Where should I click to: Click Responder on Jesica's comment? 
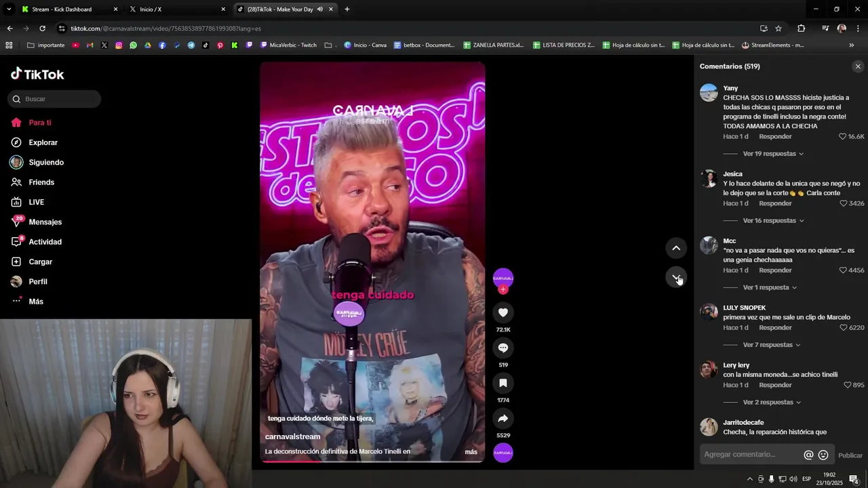(x=775, y=203)
